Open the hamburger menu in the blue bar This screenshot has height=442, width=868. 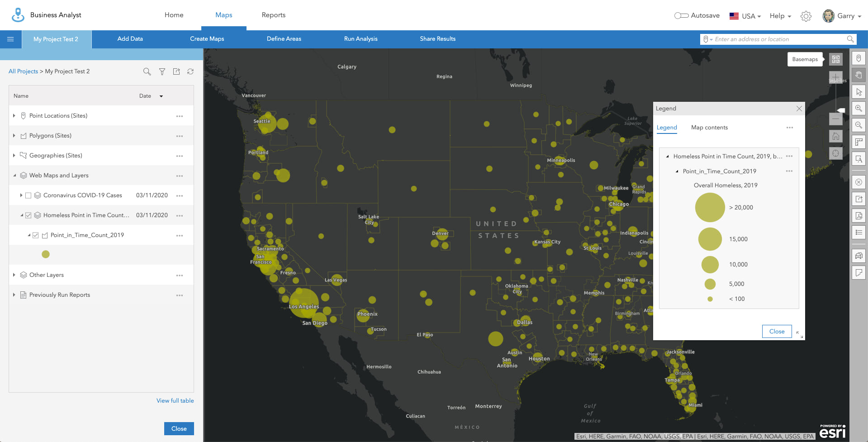click(x=10, y=39)
